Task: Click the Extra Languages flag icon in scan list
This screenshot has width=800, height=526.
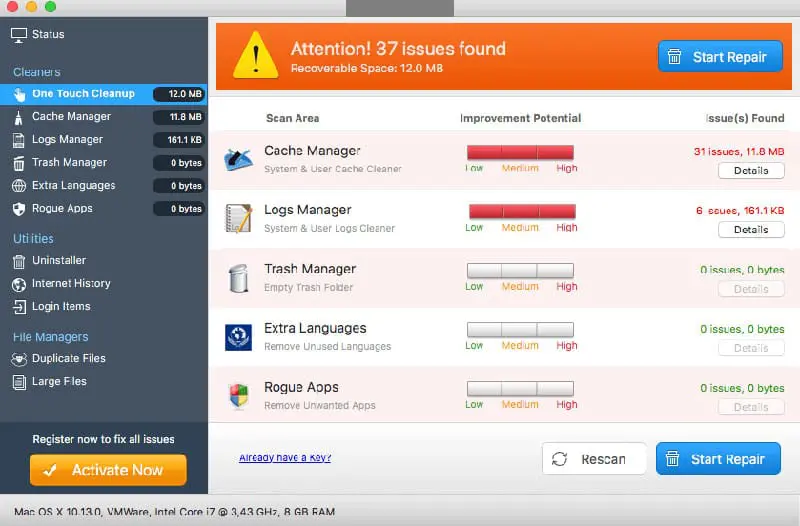Action: coord(238,337)
